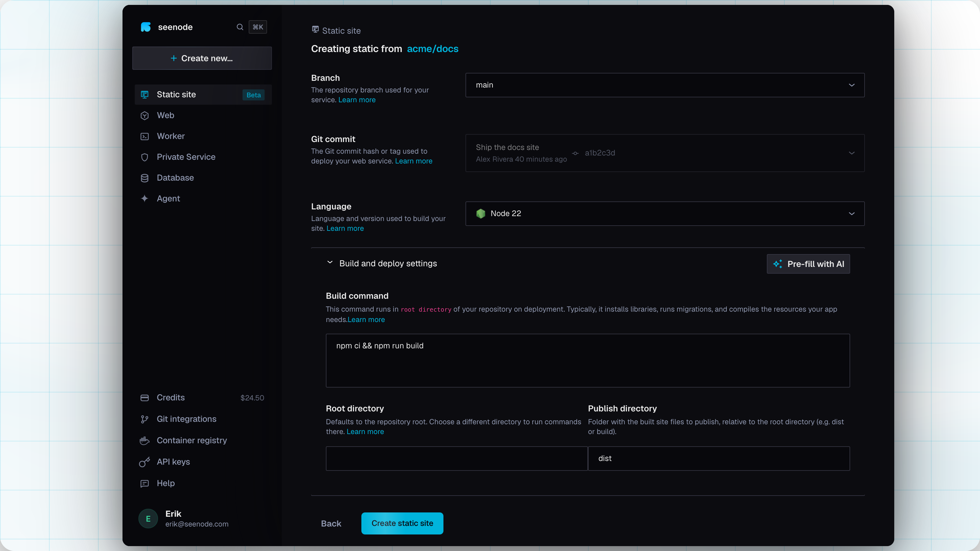Click the Root directory input field
The image size is (980, 551).
(457, 459)
